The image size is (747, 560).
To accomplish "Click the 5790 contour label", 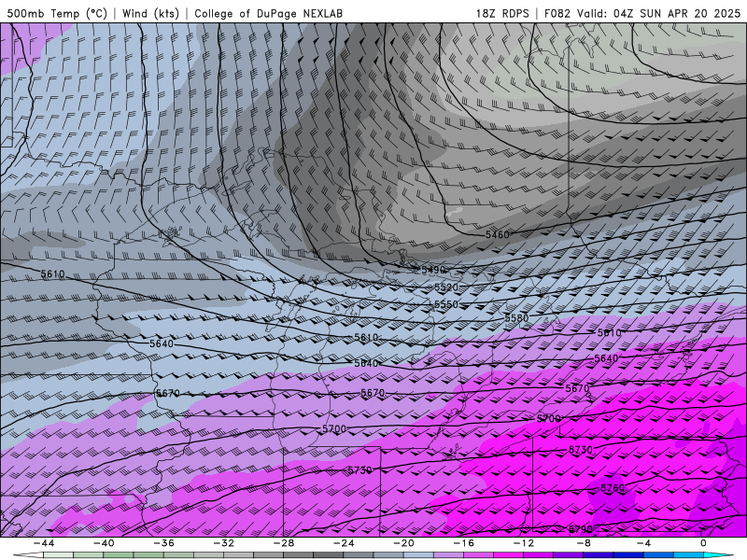I will [x=581, y=529].
